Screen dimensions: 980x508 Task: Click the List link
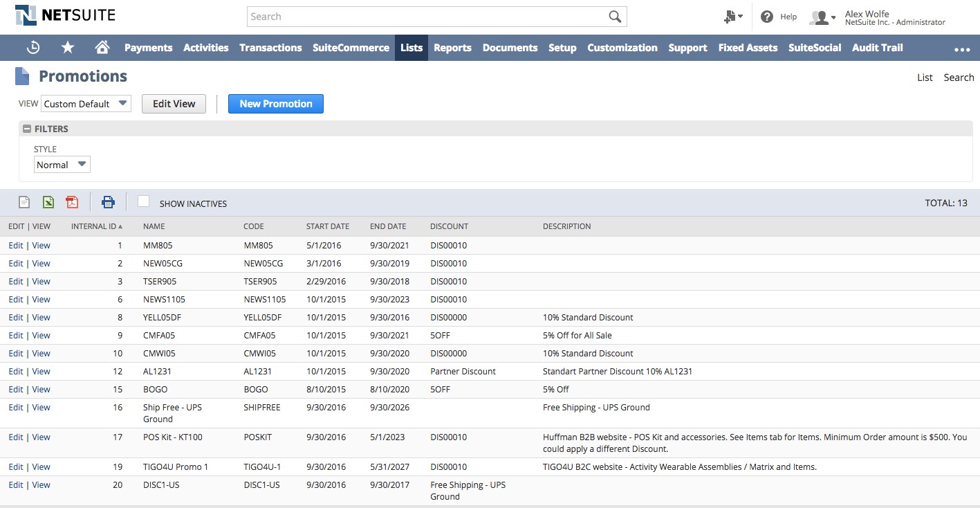925,78
